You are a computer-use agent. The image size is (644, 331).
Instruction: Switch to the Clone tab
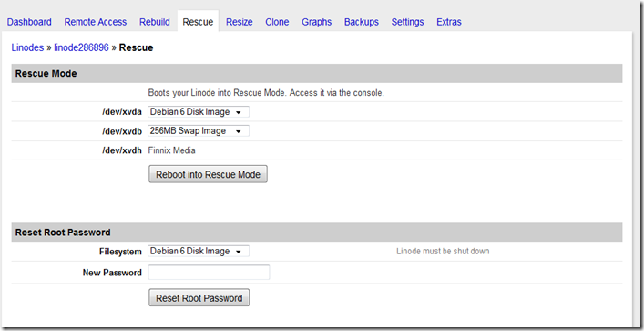pyautogui.click(x=277, y=22)
